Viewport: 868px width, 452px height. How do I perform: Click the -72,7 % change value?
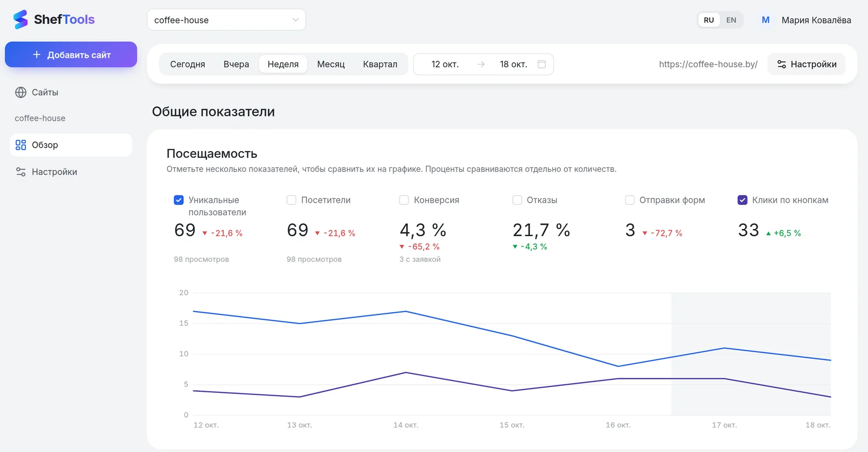(666, 233)
